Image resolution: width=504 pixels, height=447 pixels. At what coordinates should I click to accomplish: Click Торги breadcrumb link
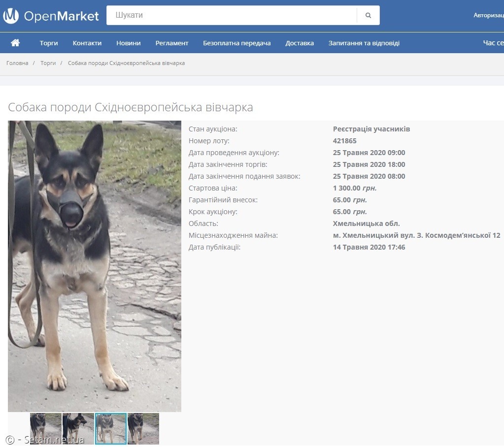48,63
